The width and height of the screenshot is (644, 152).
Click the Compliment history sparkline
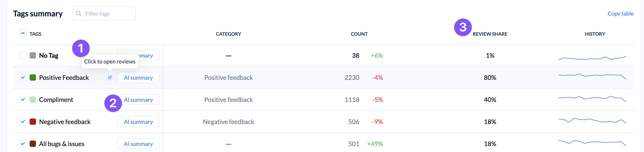tap(592, 98)
